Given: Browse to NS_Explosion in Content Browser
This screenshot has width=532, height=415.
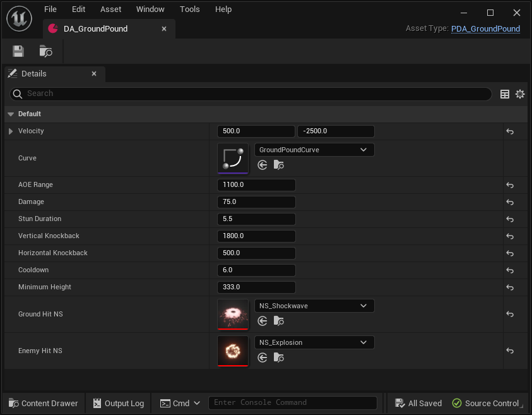Looking at the screenshot, I should 278,358.
